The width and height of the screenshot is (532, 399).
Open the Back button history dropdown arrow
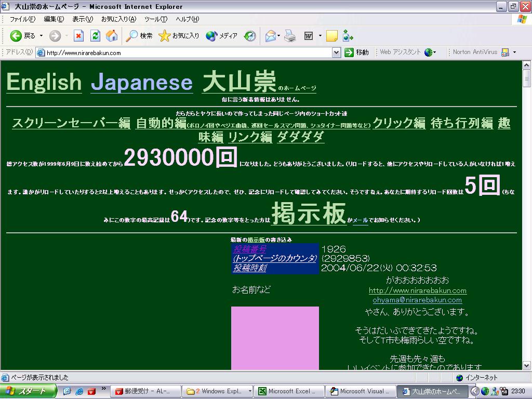pyautogui.click(x=42, y=36)
